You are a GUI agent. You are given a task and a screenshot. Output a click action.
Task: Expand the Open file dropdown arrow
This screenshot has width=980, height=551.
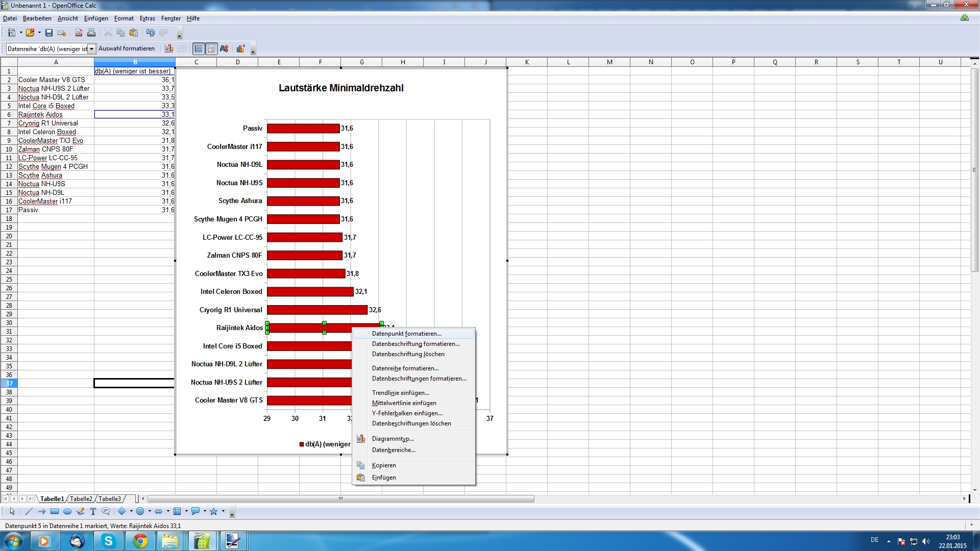tap(39, 33)
